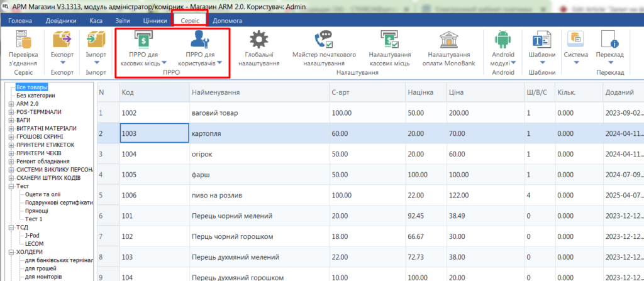The image size is (644, 281).
Task: Collapse the ХОЛДЕРИ tree node
Action: point(11,252)
